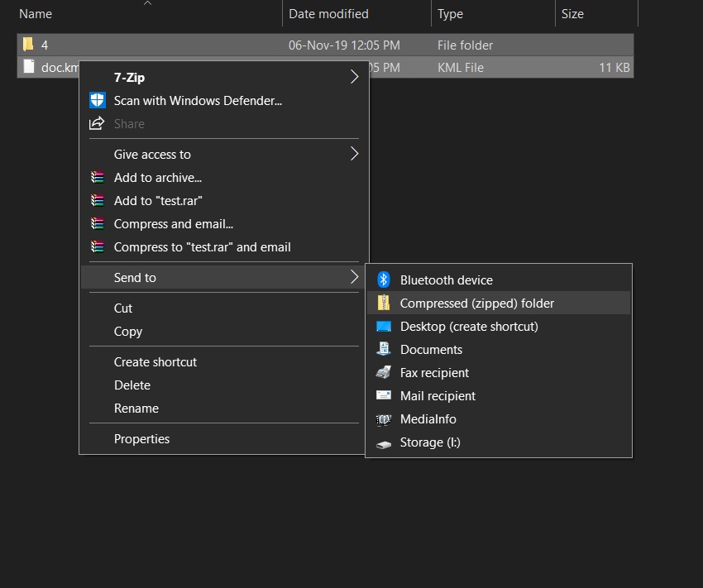Choose Scan with Windows Defender
The width and height of the screenshot is (703, 588).
[x=224, y=100]
